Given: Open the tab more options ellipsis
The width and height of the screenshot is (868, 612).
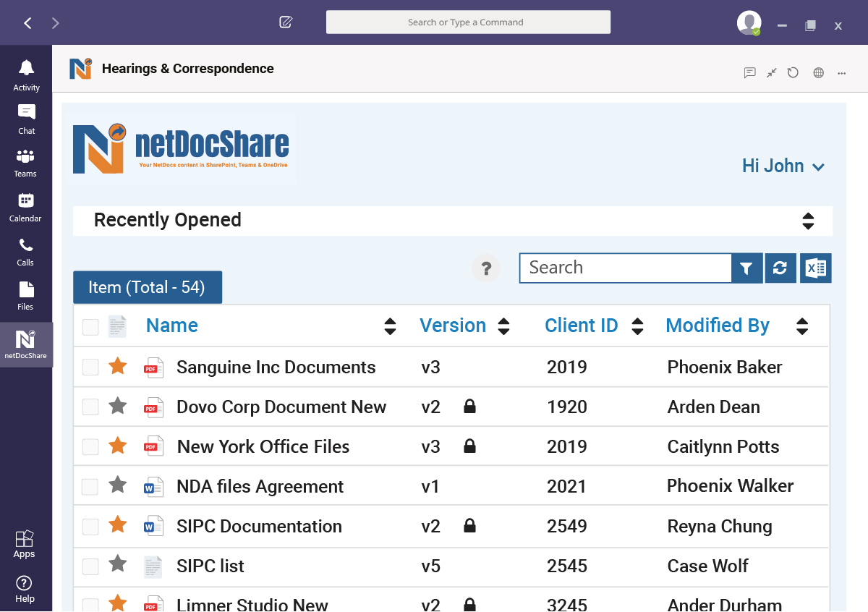Looking at the screenshot, I should tap(842, 73).
